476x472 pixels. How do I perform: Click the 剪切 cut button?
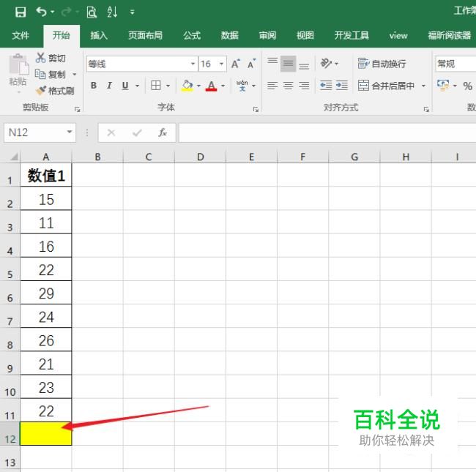click(x=51, y=58)
